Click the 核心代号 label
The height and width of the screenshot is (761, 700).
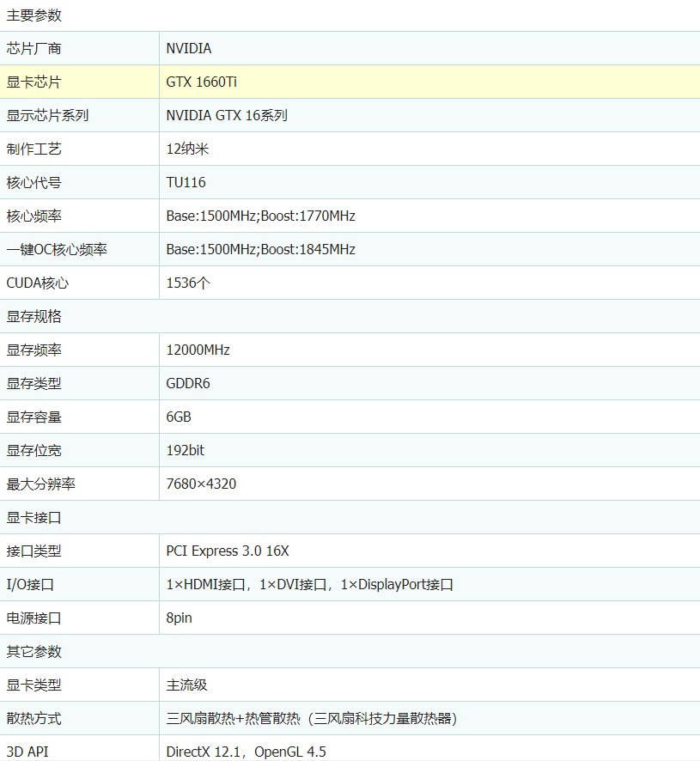(34, 182)
